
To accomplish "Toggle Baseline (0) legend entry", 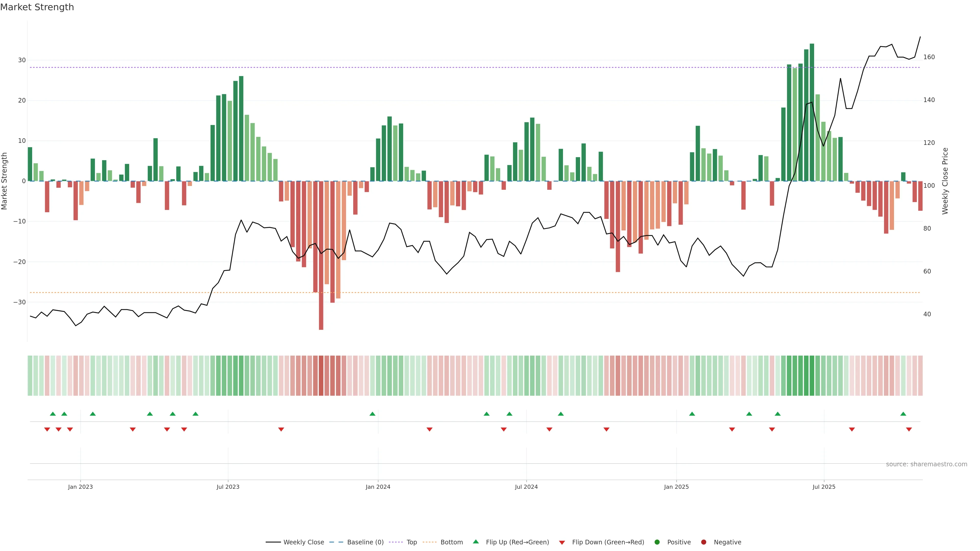I will 365,542.
